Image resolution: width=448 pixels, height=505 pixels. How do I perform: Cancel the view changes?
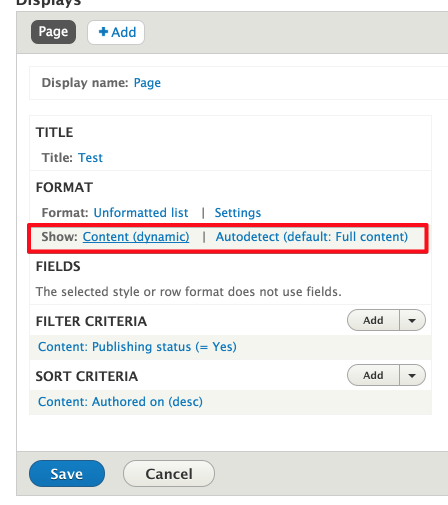pyautogui.click(x=169, y=474)
